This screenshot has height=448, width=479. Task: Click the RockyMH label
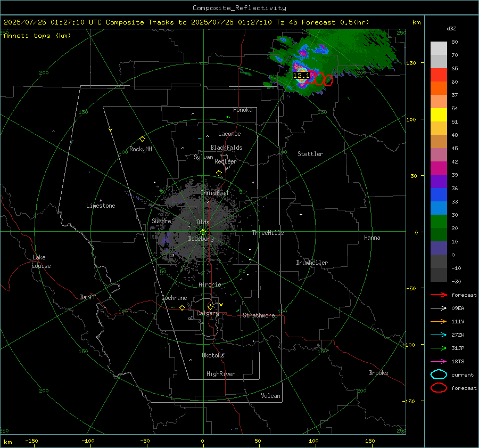pos(141,149)
